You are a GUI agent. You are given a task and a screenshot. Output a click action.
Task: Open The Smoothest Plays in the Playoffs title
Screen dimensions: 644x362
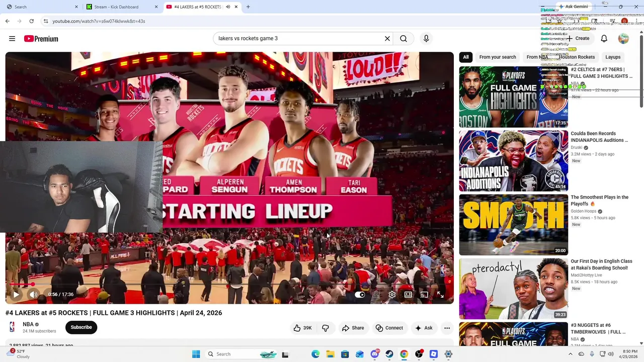point(599,201)
